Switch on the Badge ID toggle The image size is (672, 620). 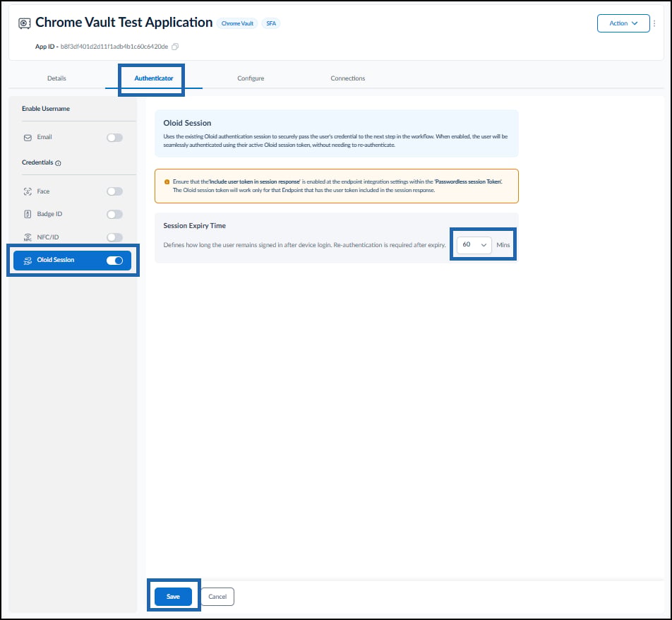coord(114,214)
